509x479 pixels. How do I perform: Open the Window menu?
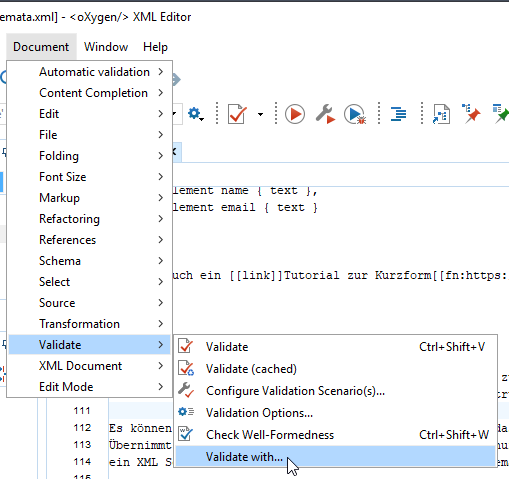tap(106, 47)
